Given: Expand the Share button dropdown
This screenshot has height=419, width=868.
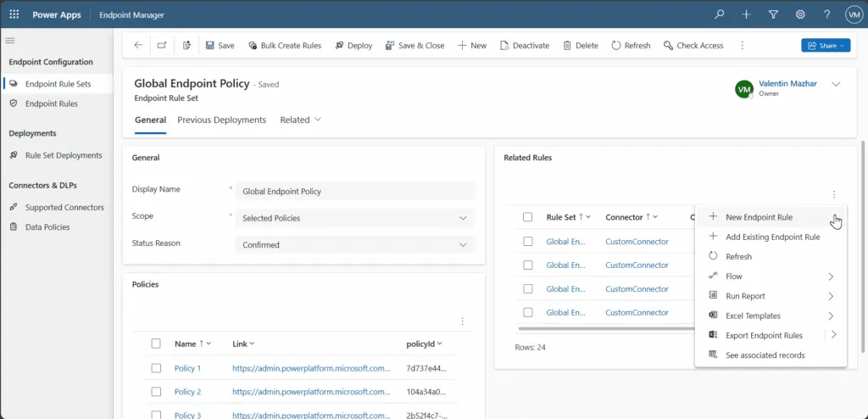Looking at the screenshot, I should (842, 46).
